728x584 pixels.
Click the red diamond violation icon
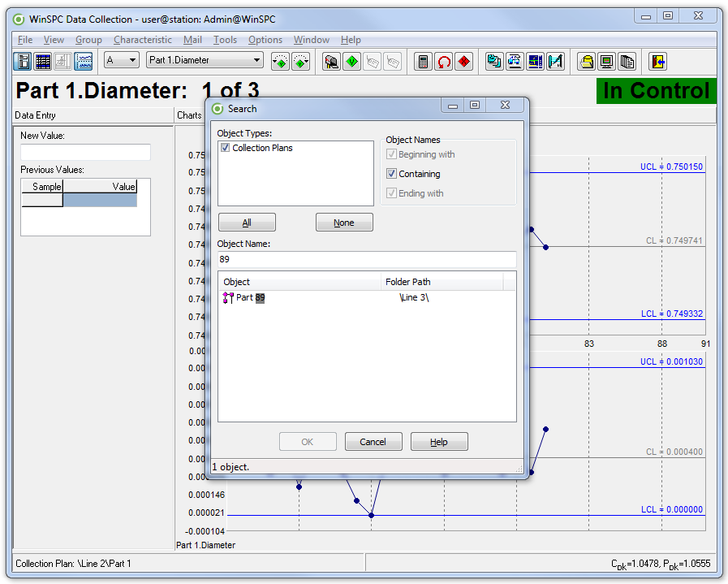tap(464, 62)
